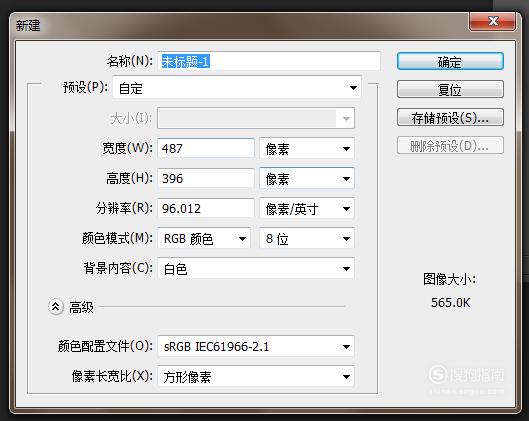Click the 宽度(W) label
This screenshot has height=421, width=529.
(128, 148)
